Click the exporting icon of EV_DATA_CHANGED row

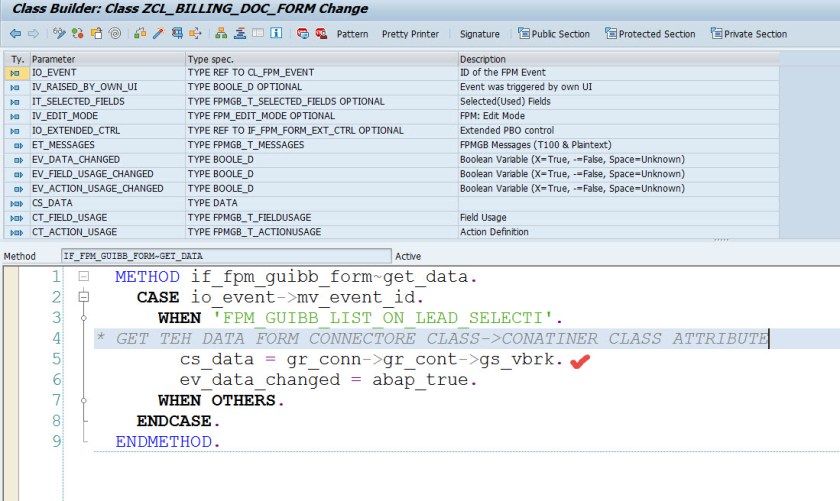(x=18, y=160)
